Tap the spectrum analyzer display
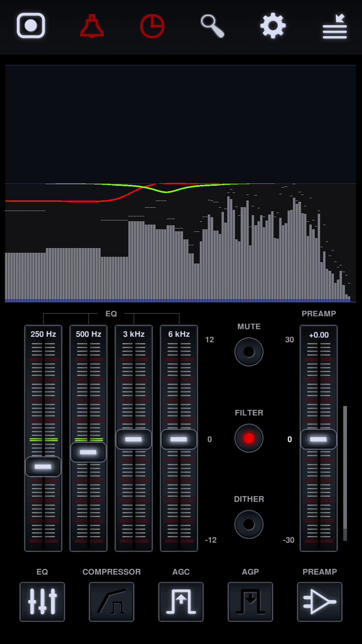The height and width of the screenshot is (644, 362). (181, 184)
